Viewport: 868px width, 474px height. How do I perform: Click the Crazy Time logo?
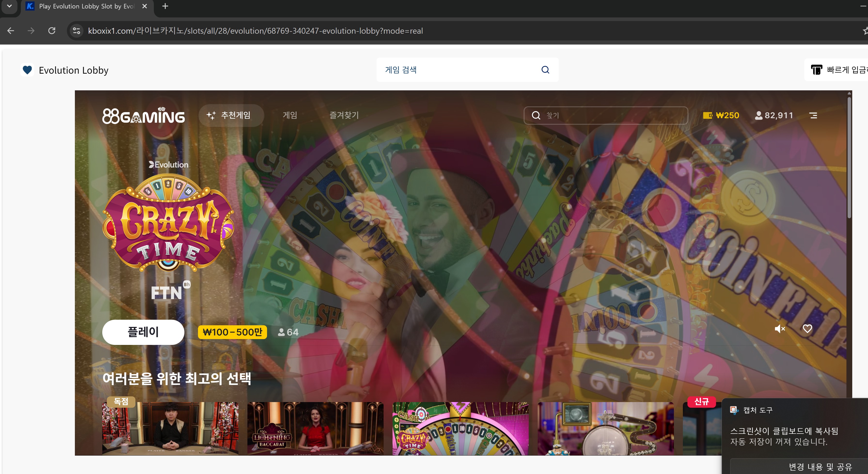tap(168, 223)
